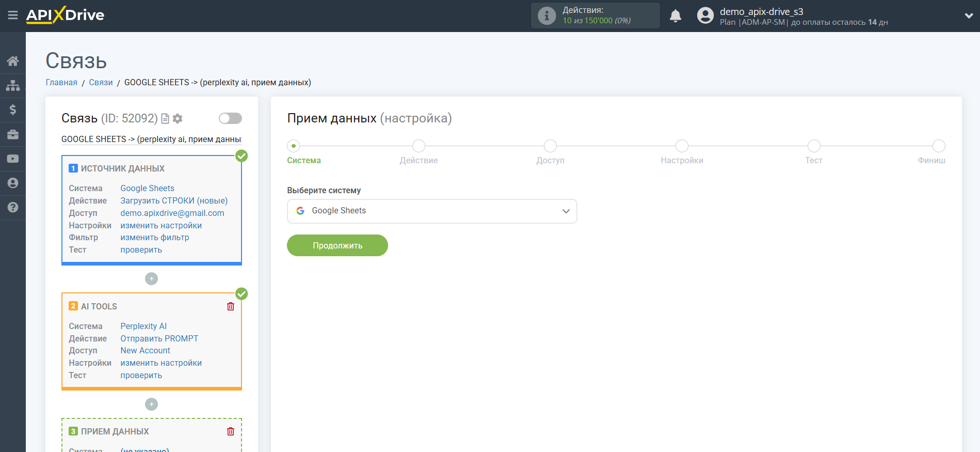Click изменить фильтр link
Image resolution: width=980 pixels, height=452 pixels.
(155, 238)
